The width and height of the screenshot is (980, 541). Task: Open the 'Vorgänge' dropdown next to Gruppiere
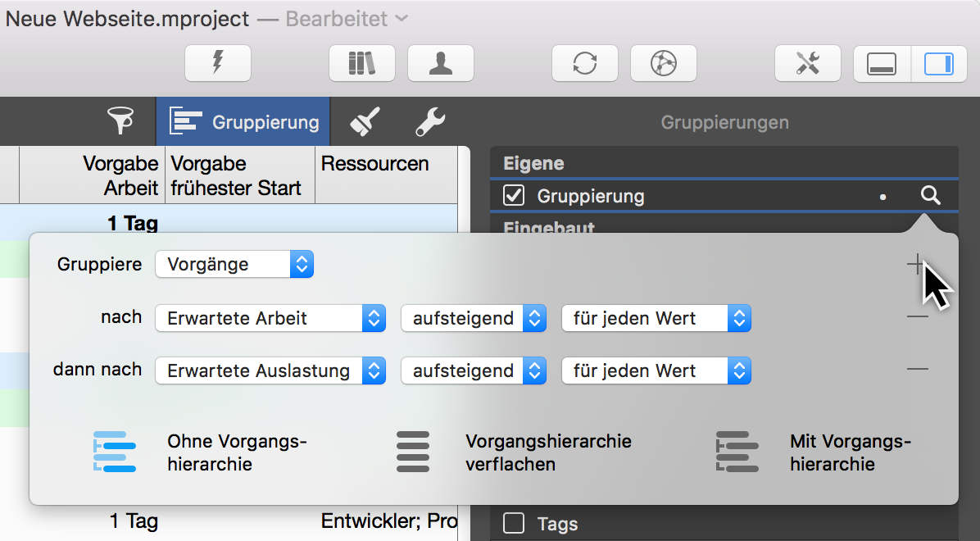[234, 264]
